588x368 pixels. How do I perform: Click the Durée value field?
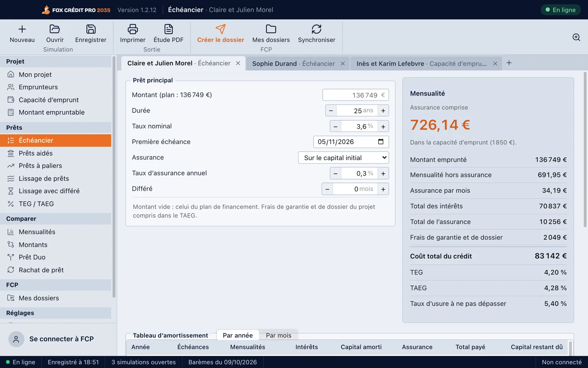coord(357,110)
